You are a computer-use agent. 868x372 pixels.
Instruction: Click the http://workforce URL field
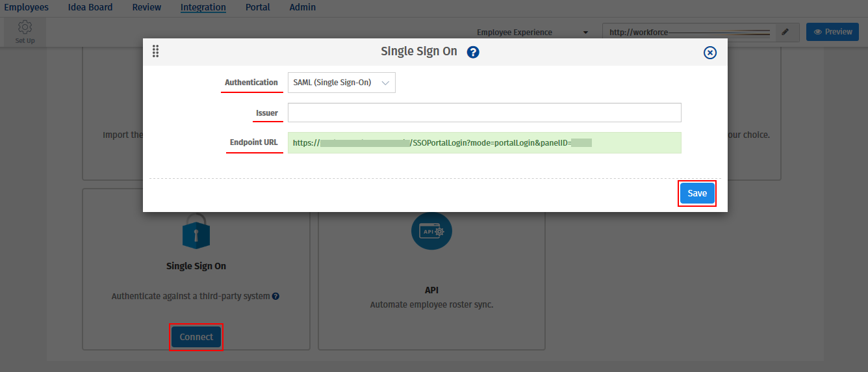coord(690,32)
